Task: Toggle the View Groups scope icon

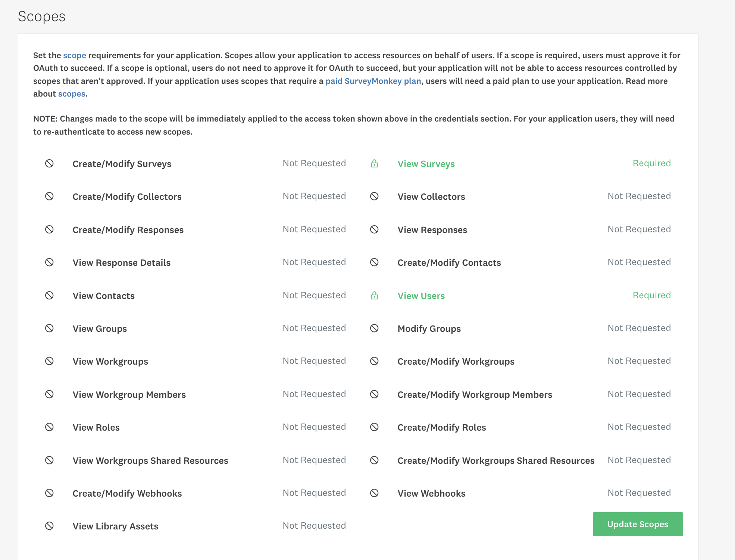Action: pos(50,328)
